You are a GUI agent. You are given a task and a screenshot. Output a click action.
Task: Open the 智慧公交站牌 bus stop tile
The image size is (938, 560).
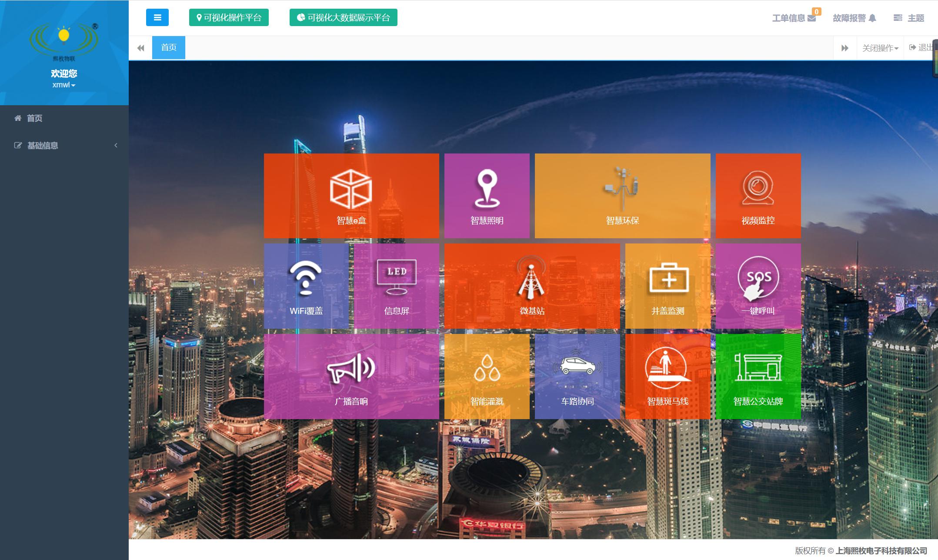point(758,376)
